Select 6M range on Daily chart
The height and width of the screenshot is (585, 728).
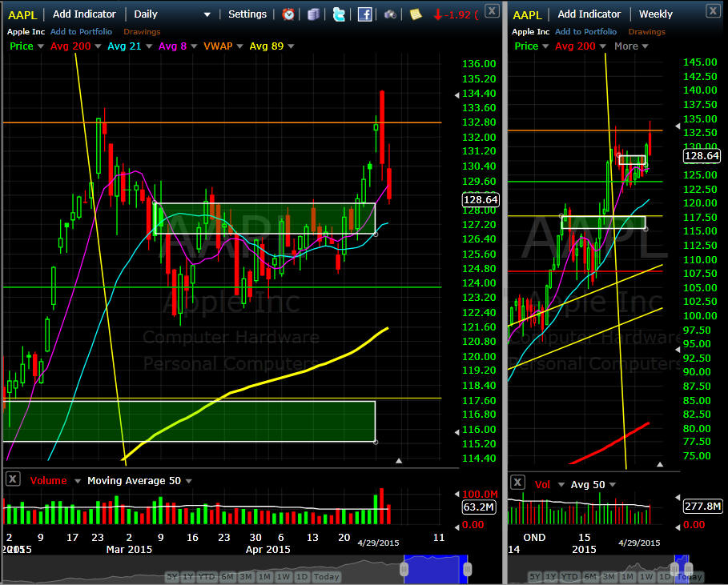(227, 577)
